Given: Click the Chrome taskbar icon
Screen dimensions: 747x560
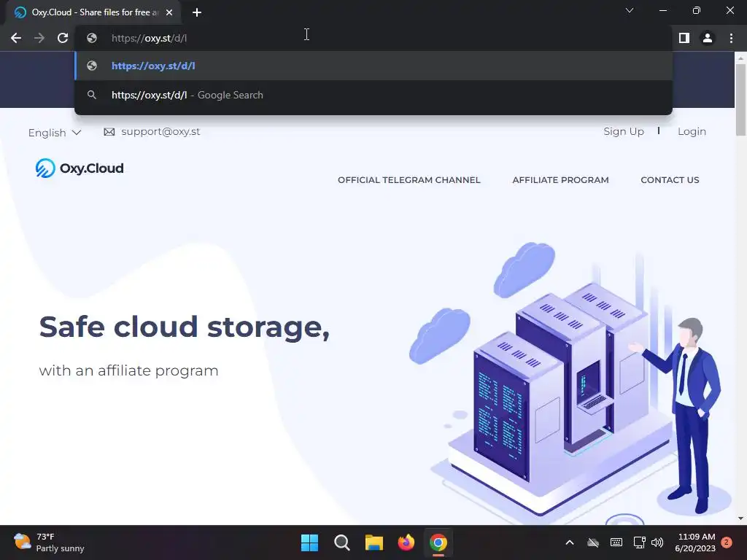Looking at the screenshot, I should click(x=438, y=542).
